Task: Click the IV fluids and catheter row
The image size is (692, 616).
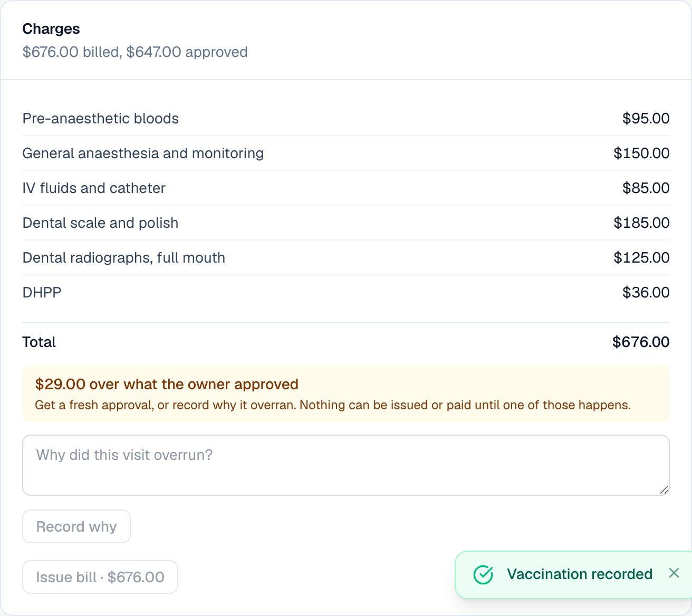Action: [346, 188]
